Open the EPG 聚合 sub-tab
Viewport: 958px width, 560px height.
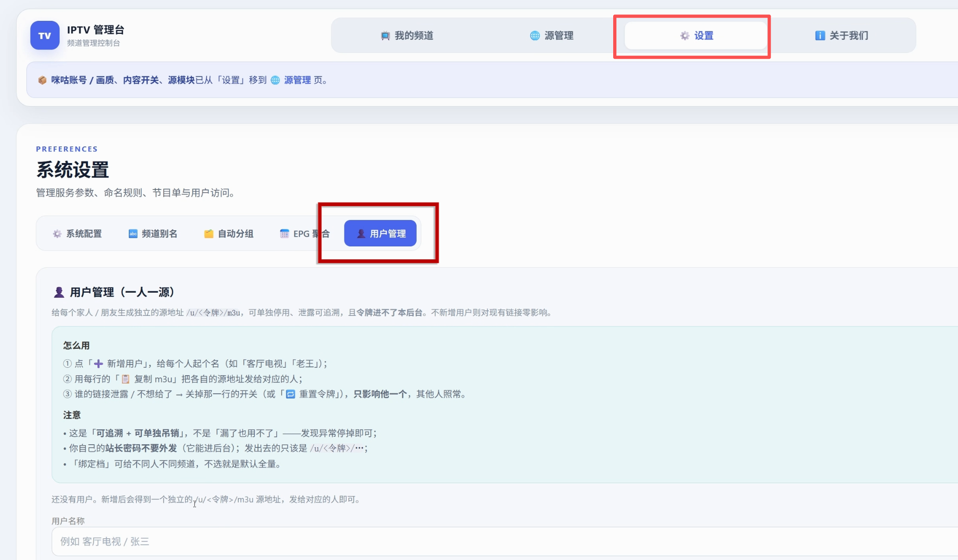[305, 233]
